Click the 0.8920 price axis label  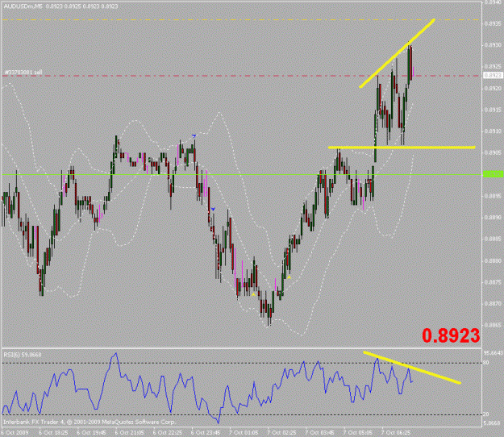(x=493, y=88)
